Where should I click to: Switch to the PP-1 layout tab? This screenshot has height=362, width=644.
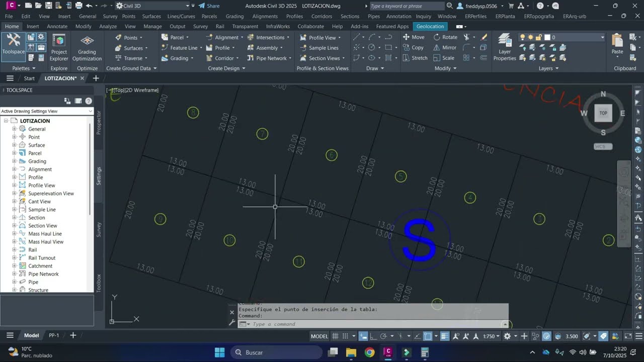(x=54, y=335)
